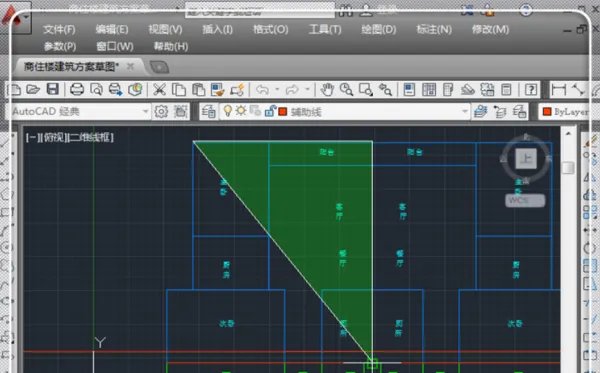Click the new drawing tab button

(159, 67)
